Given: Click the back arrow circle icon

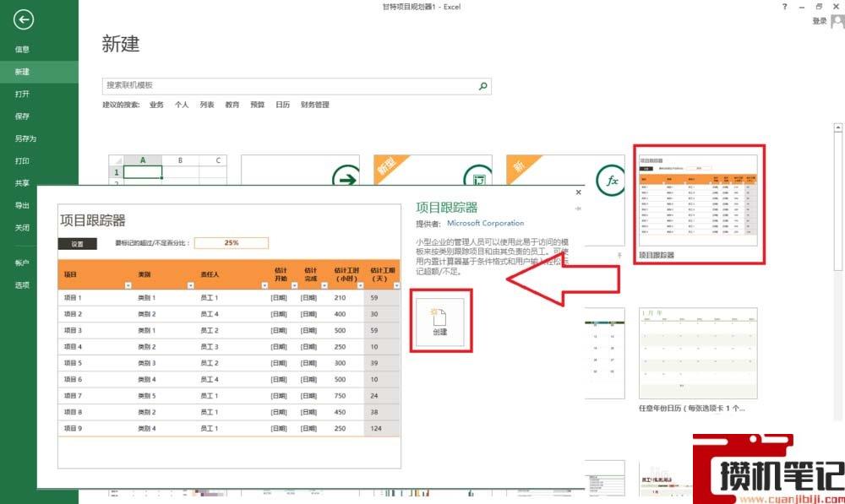Looking at the screenshot, I should tap(23, 20).
